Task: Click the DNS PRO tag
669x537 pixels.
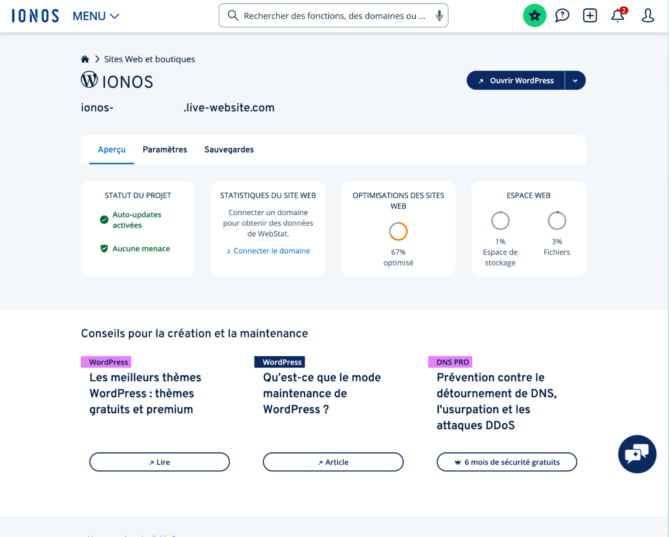Action: click(x=450, y=362)
